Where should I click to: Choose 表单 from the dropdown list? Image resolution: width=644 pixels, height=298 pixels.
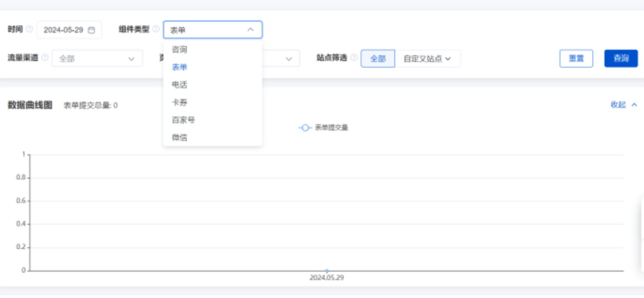[x=179, y=67]
